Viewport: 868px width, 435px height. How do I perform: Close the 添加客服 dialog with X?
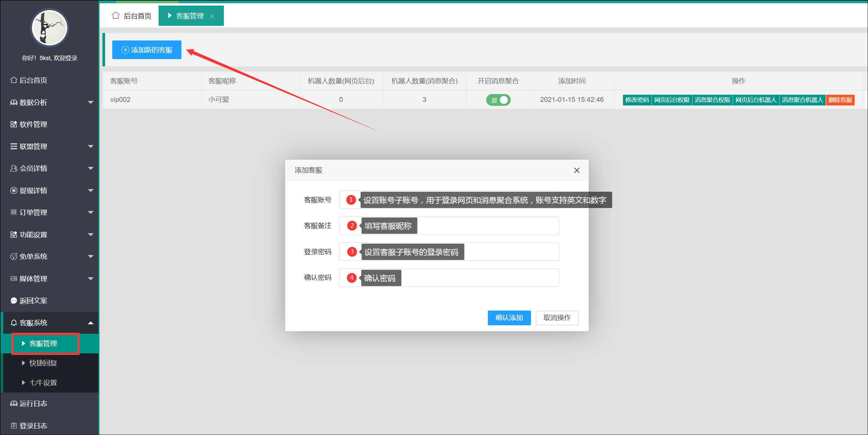[577, 170]
